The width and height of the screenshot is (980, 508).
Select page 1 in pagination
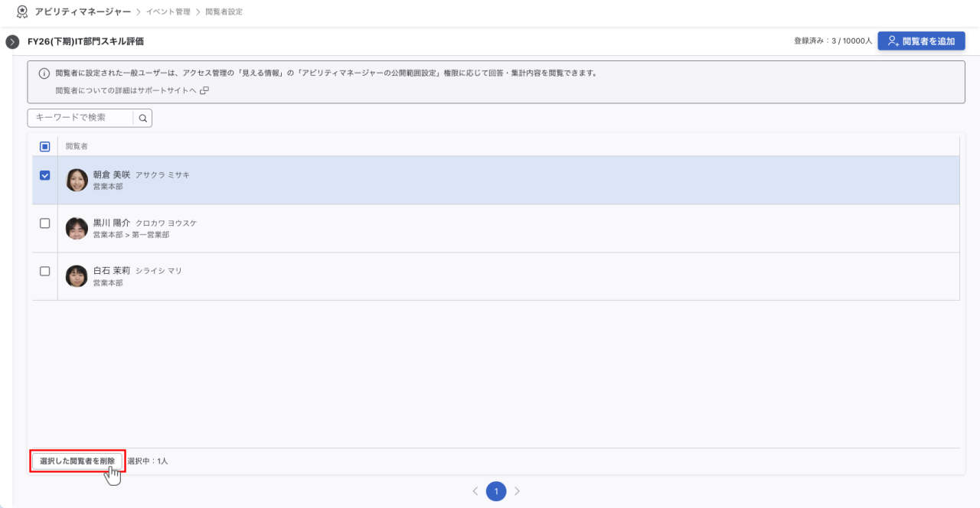click(x=496, y=491)
